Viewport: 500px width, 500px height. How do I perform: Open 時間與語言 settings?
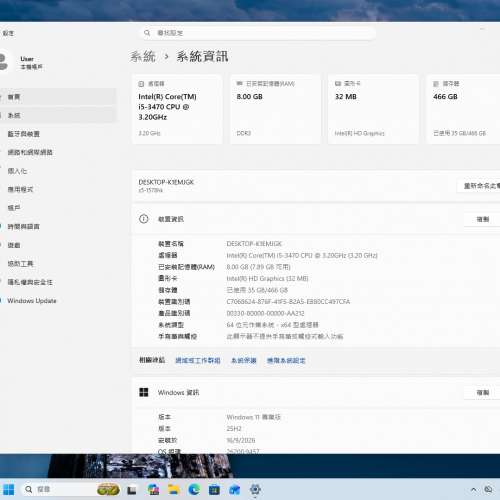click(x=57, y=227)
